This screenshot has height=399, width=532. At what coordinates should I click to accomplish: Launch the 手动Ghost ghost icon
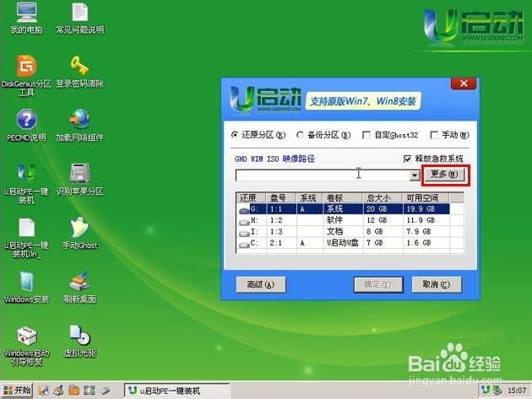click(80, 233)
